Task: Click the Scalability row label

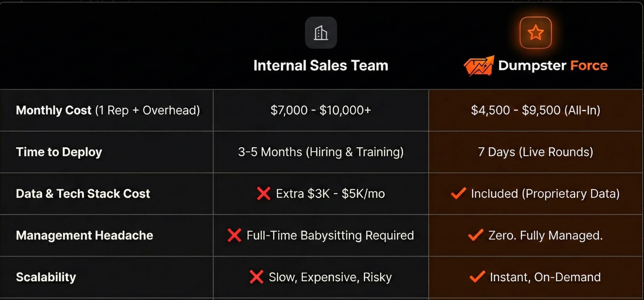Action: click(x=46, y=277)
